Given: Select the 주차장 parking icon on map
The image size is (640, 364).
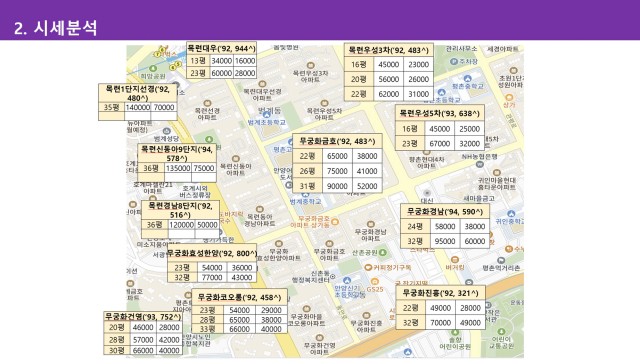Looking at the screenshot, I should click(x=454, y=62).
